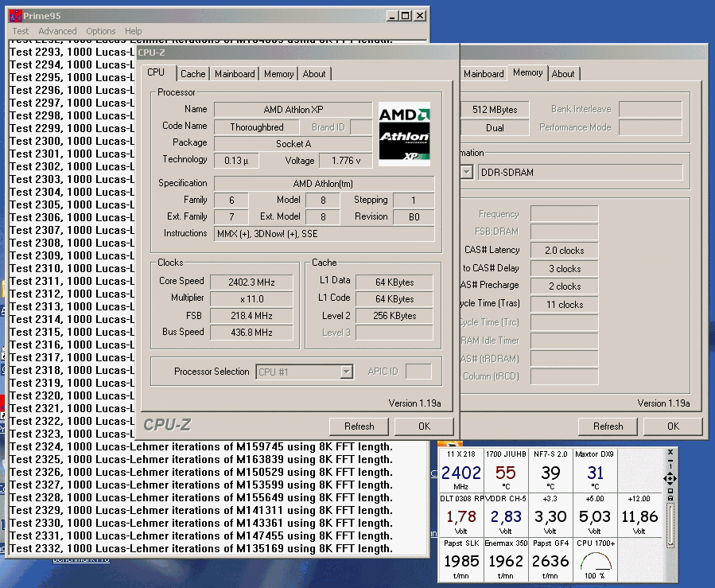Open the Memory tab in front CPU-Z window
Screen dimensions: 715x588
[x=278, y=74]
